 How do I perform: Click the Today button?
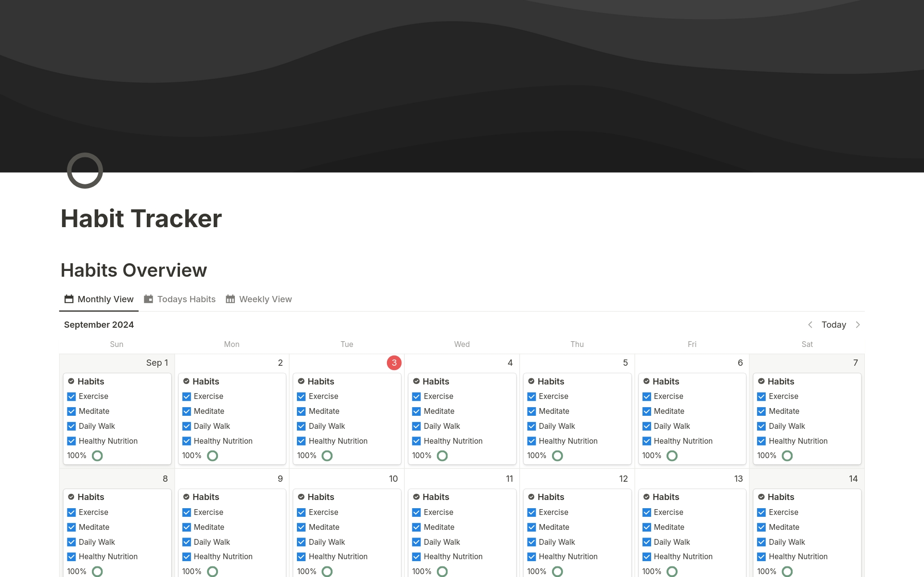(834, 325)
